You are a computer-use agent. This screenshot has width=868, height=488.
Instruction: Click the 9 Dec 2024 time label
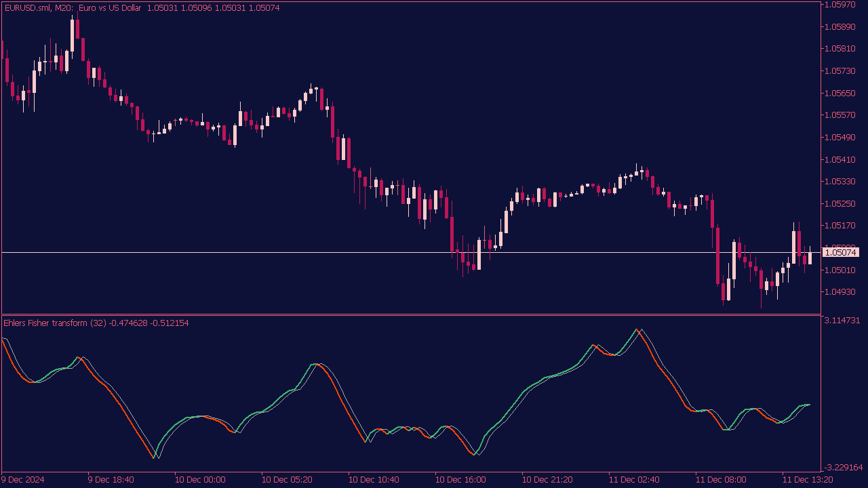click(x=23, y=480)
